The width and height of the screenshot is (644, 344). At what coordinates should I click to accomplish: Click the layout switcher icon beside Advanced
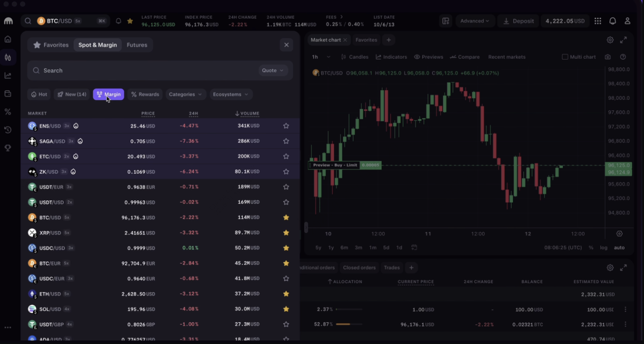(445, 21)
